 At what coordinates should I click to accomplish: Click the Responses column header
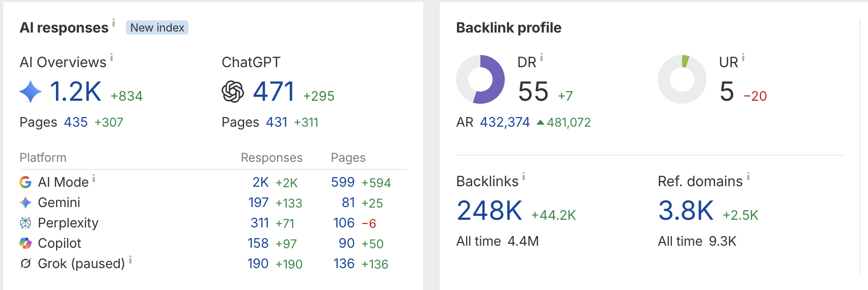272,158
